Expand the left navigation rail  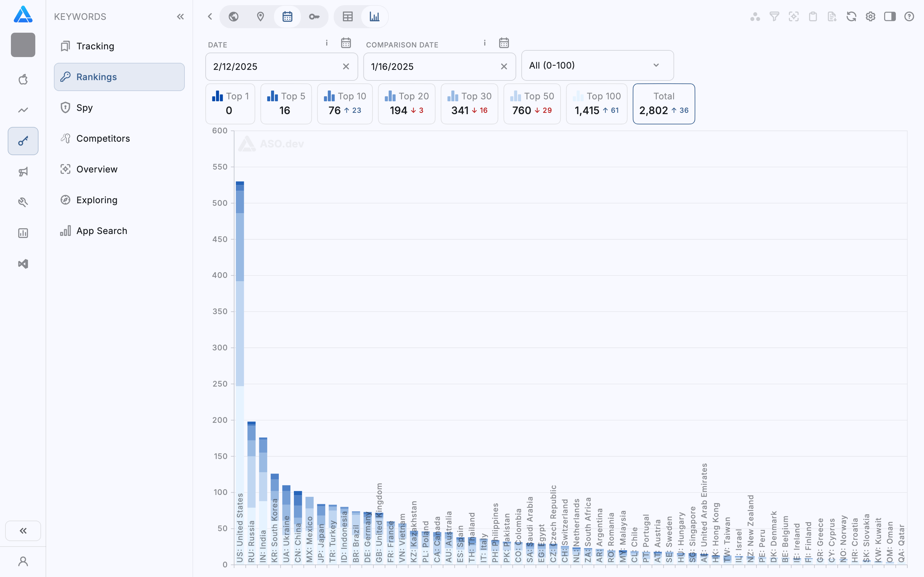pos(23,531)
